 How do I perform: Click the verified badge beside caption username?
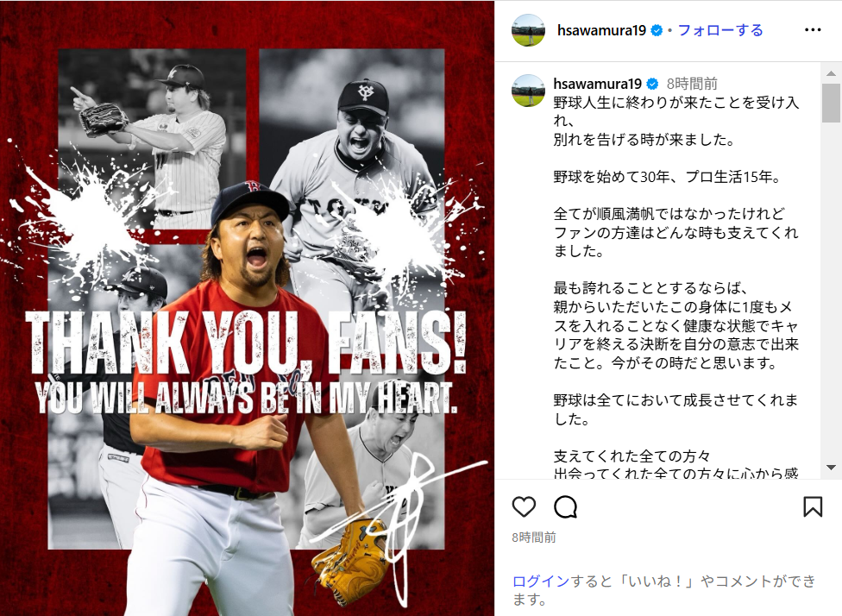[652, 84]
